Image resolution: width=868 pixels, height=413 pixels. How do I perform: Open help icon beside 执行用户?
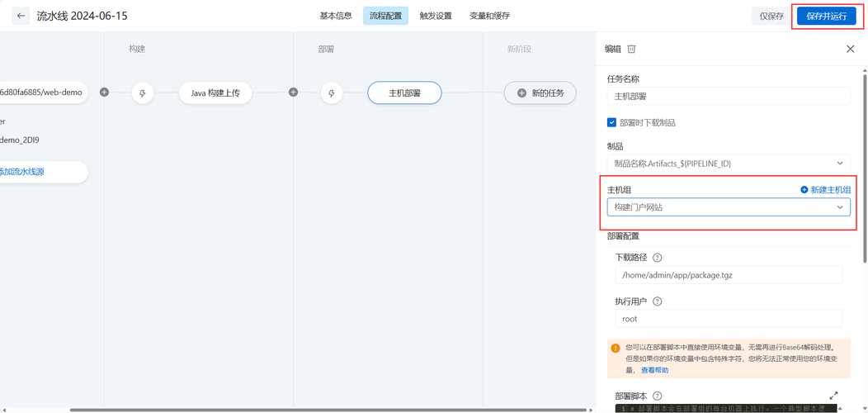(x=657, y=301)
